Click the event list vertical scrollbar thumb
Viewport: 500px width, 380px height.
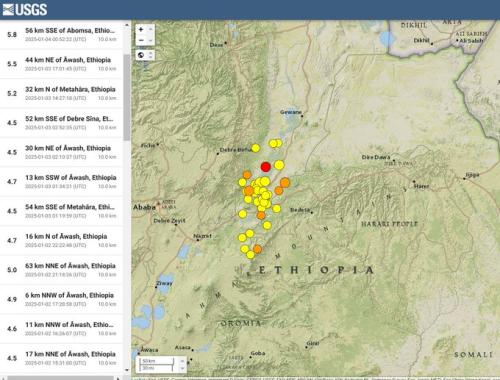tap(127, 97)
